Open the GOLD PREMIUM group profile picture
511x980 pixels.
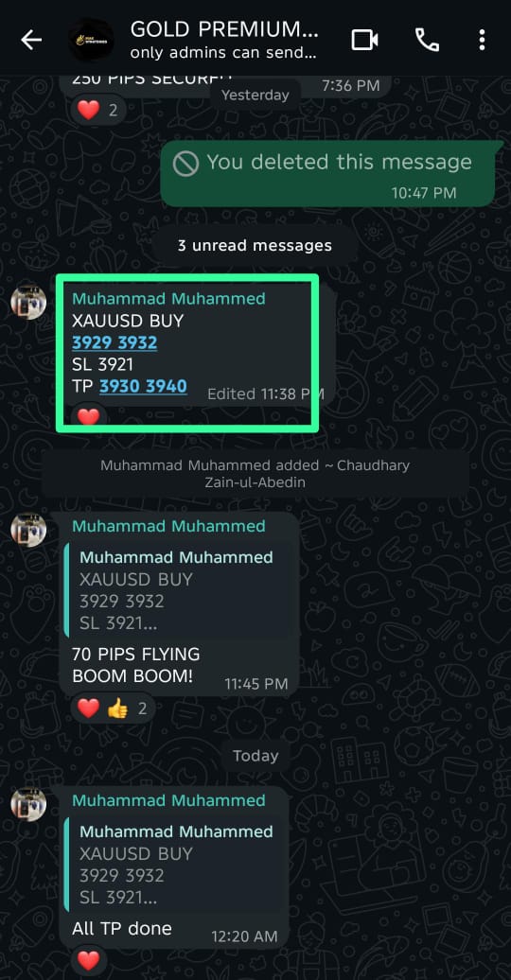[x=91, y=40]
